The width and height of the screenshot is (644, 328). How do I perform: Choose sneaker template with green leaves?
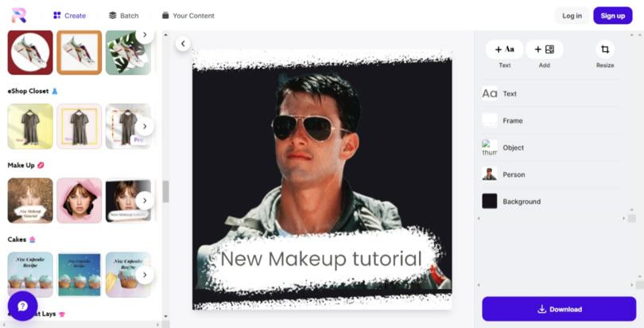click(128, 53)
